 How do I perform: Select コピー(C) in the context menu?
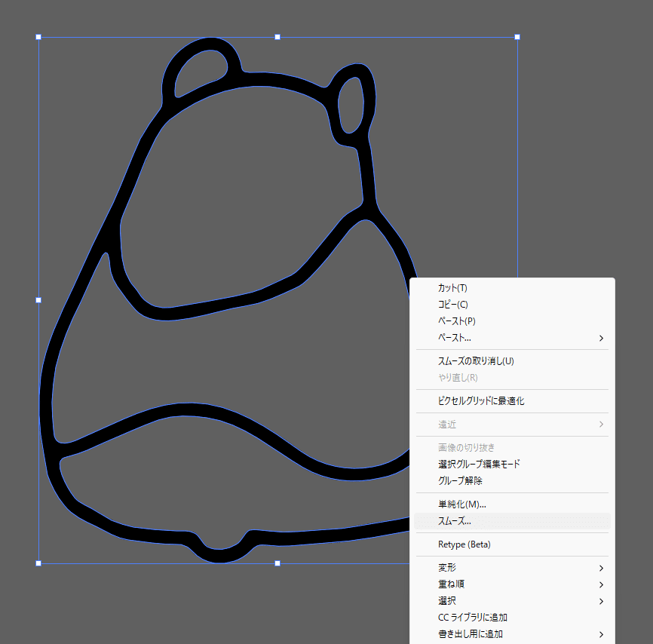click(x=512, y=305)
